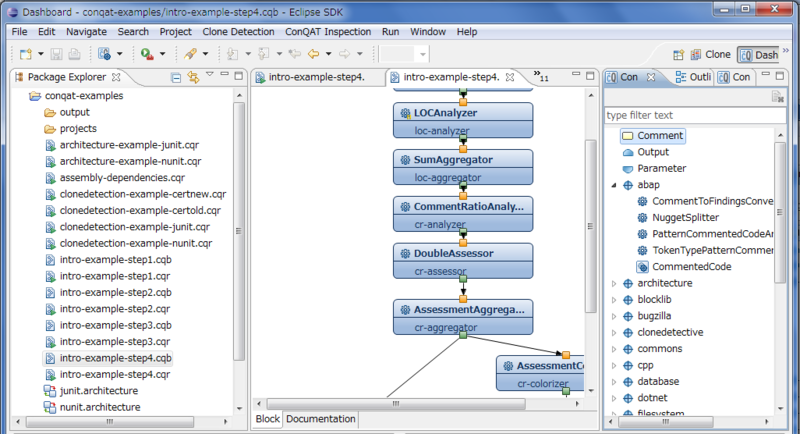Open the New wizard toolbar icon

[x=26, y=54]
